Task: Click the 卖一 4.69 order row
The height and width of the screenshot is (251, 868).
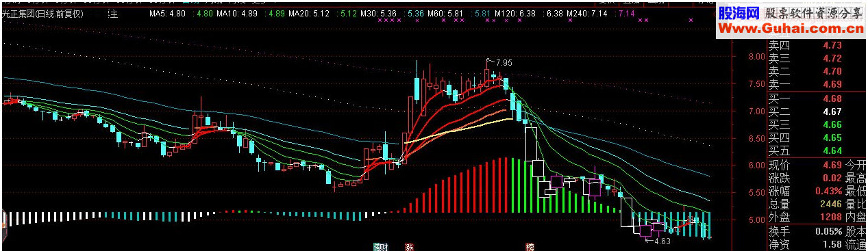Action: click(805, 84)
